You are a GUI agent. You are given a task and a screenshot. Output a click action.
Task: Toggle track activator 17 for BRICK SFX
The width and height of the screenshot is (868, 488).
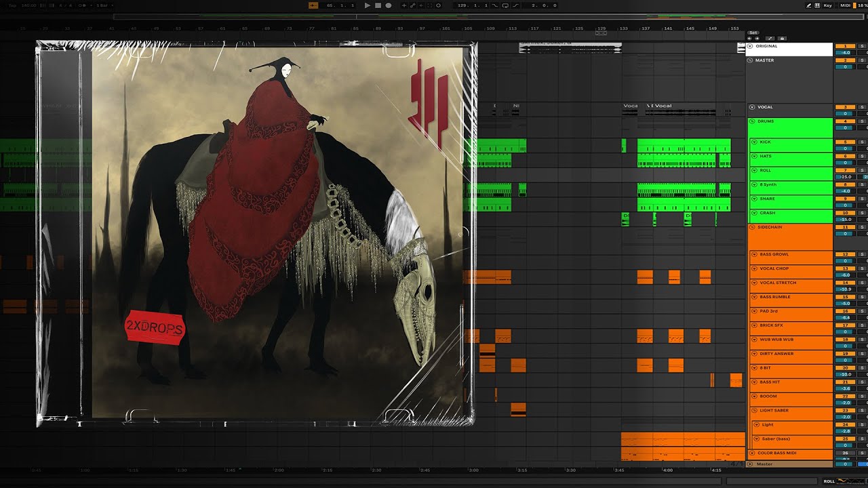[x=845, y=325]
